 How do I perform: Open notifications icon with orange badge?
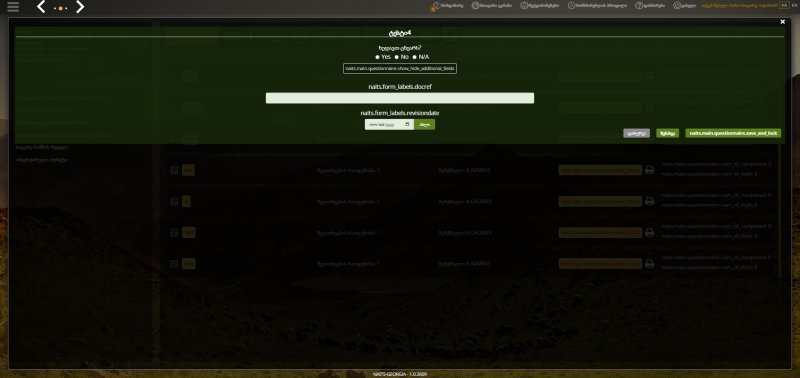[435, 6]
